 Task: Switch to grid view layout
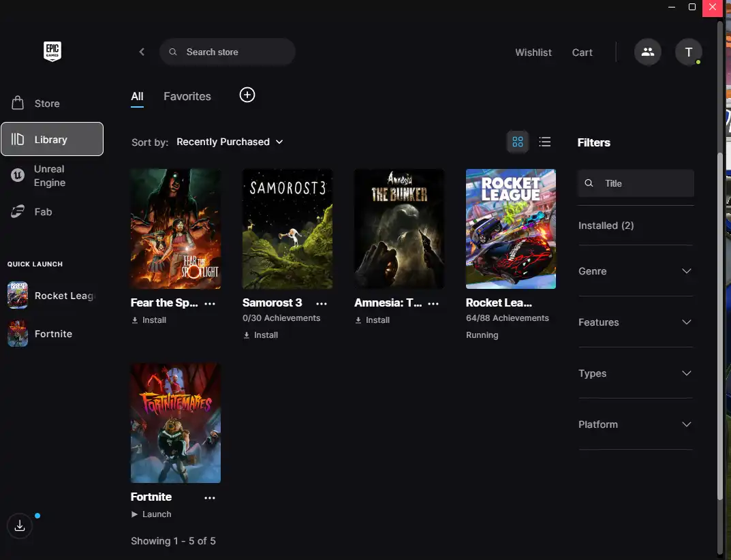point(518,142)
